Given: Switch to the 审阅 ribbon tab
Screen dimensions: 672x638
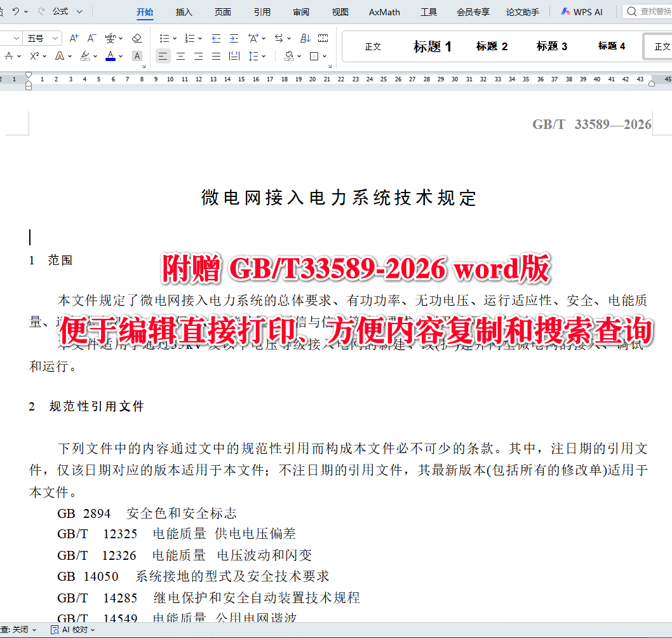Looking at the screenshot, I should click(x=301, y=12).
